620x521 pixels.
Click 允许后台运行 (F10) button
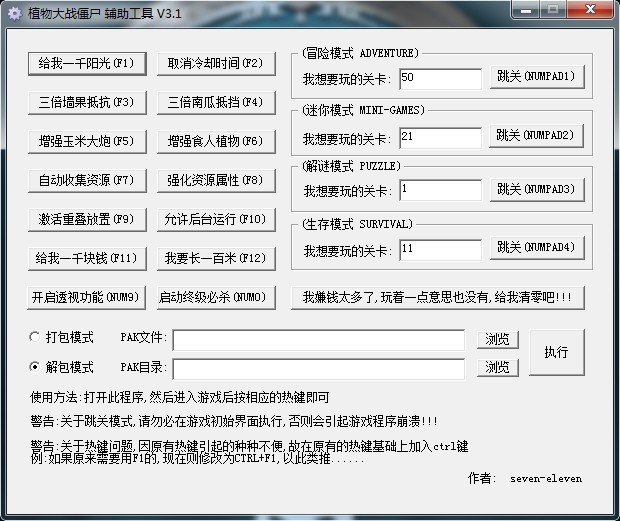pyautogui.click(x=216, y=219)
